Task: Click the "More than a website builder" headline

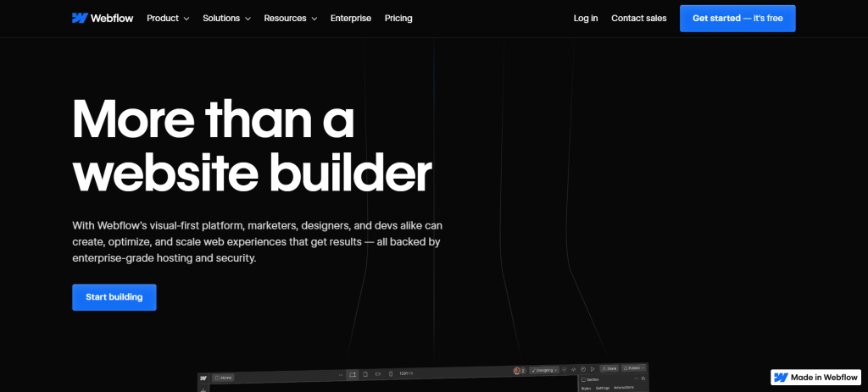Action: [252, 145]
